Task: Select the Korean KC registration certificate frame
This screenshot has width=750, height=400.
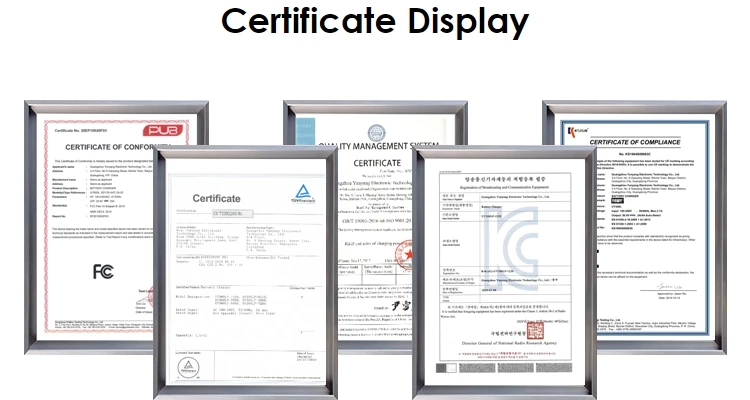Action: click(505, 273)
